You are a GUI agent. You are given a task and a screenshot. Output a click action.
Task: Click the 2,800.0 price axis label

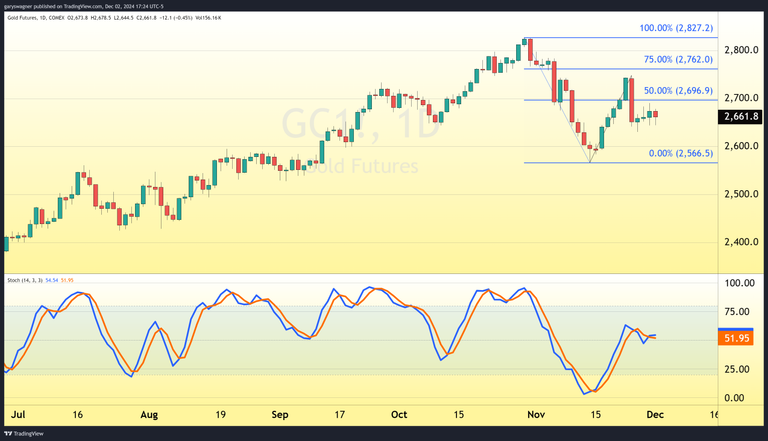coord(741,50)
